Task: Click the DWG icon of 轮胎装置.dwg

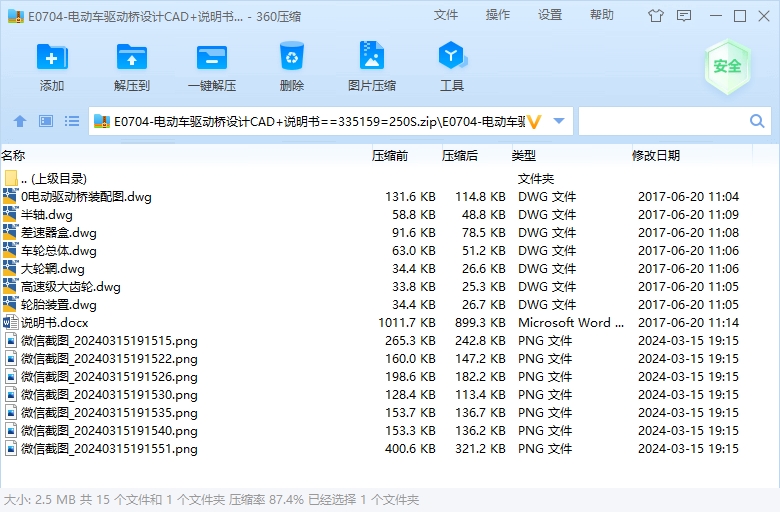Action: 10,305
